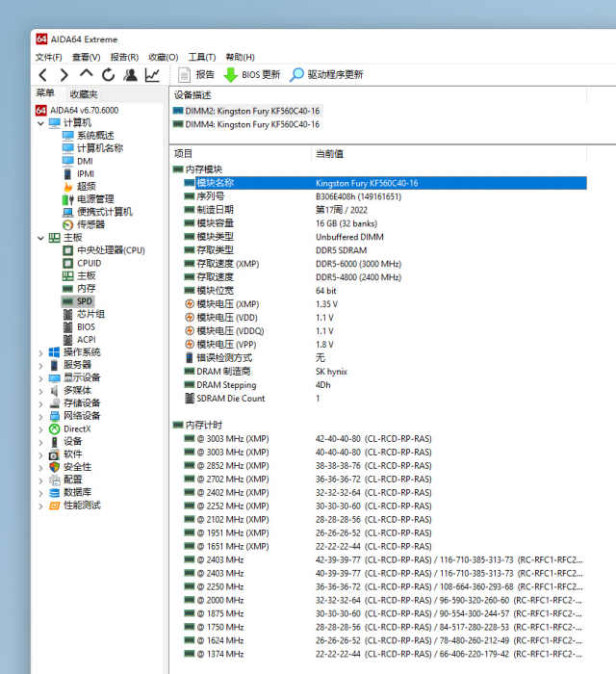This screenshot has width=616, height=674.
Task: Click the DirectX Xbox logo icon
Action: [54, 429]
